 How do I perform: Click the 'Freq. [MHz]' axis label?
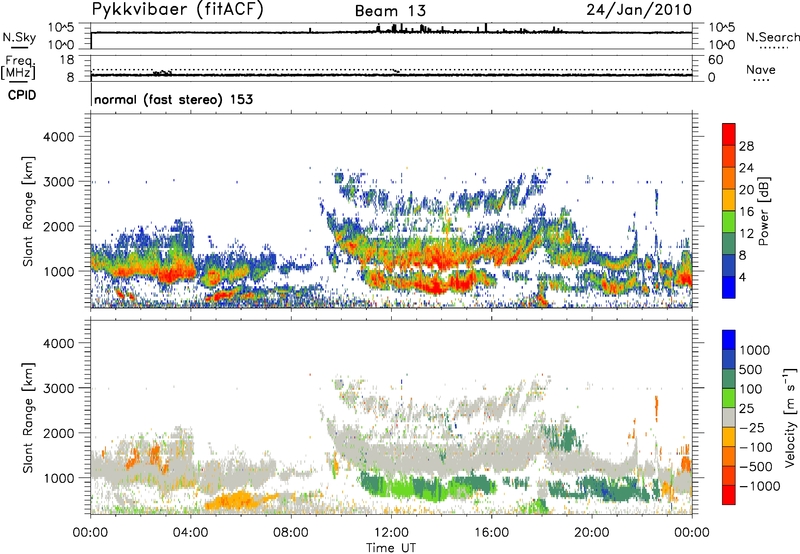[x=18, y=68]
